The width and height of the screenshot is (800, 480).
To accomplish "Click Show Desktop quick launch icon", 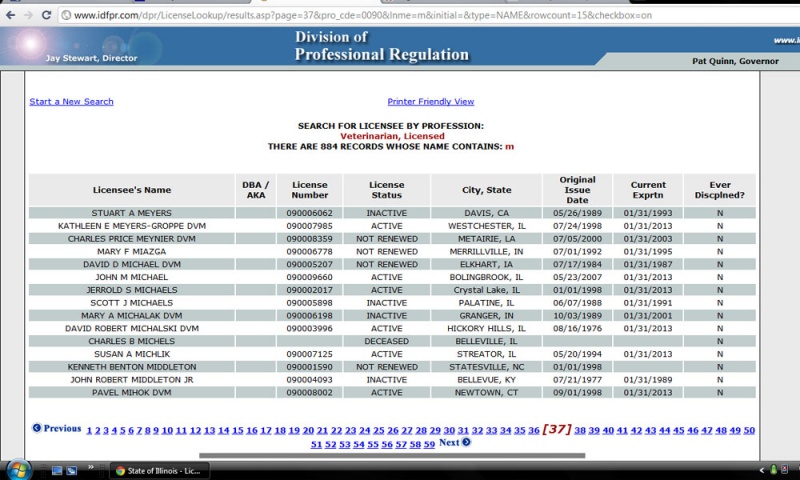I will point(57,470).
